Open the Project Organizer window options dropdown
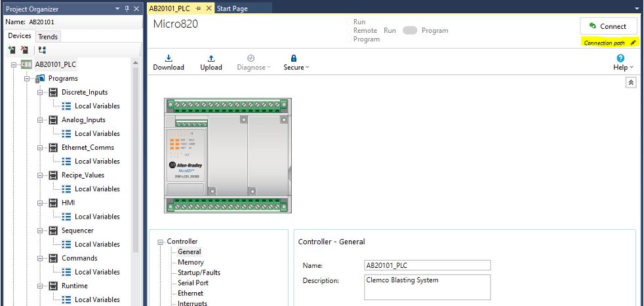 [117, 9]
